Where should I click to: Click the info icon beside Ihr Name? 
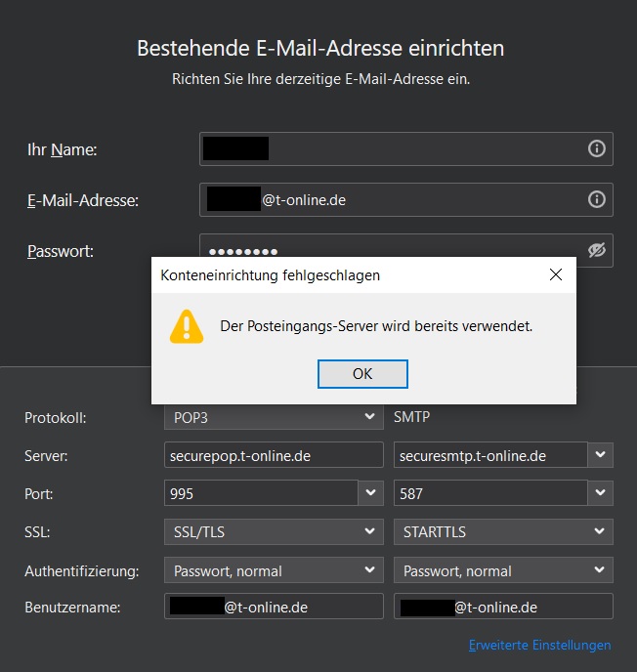click(x=596, y=149)
